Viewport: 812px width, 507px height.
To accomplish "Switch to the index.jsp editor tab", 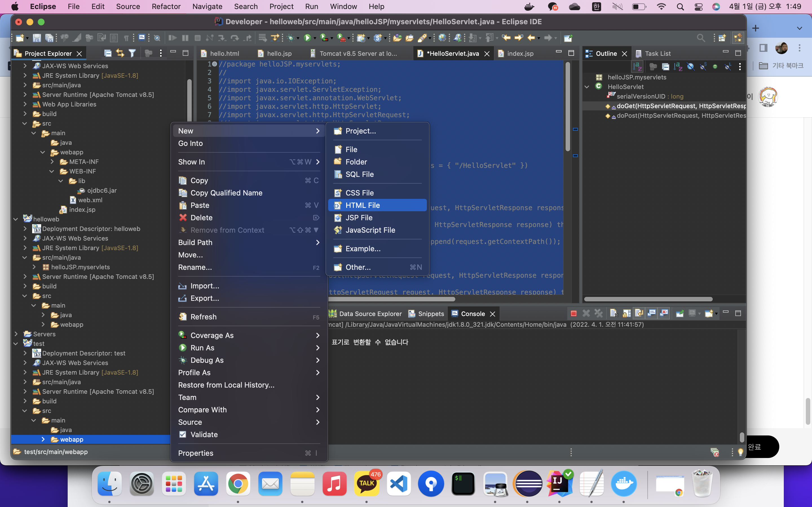I will coord(520,54).
